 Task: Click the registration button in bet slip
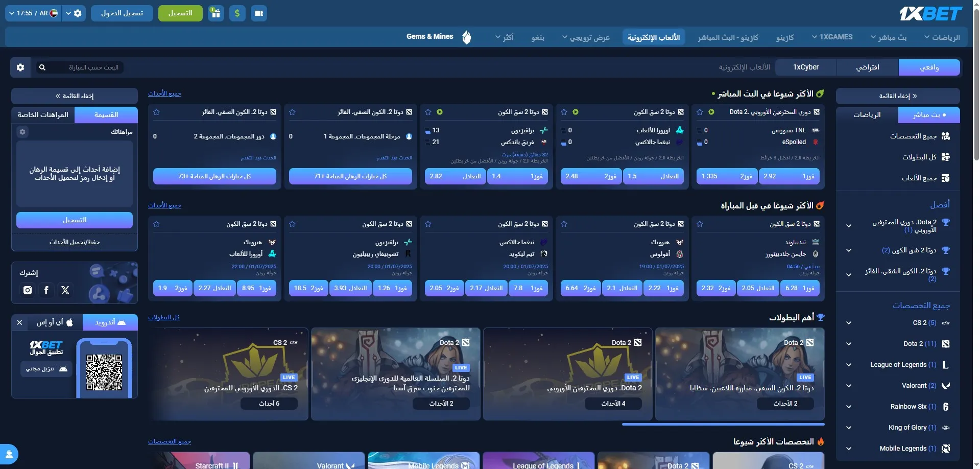pyautogui.click(x=75, y=220)
